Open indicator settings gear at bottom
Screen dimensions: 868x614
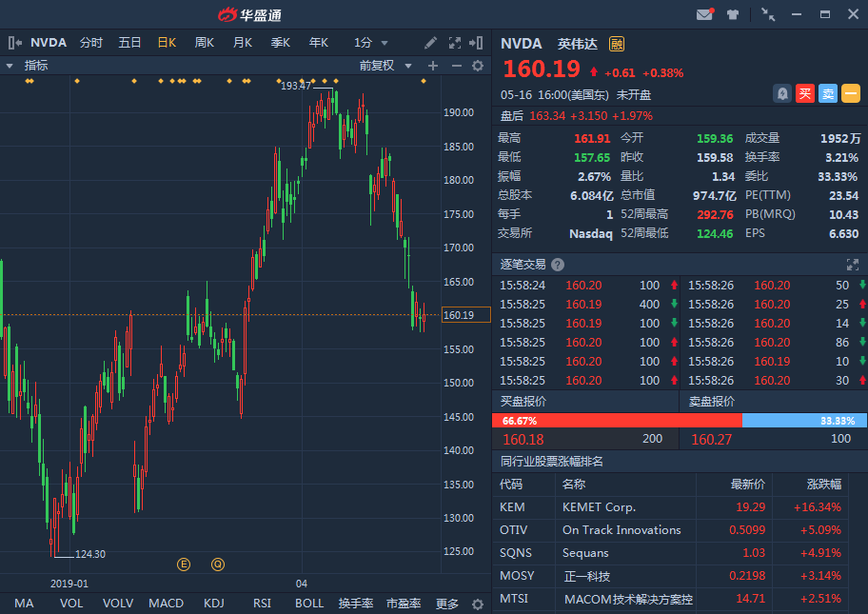477,604
